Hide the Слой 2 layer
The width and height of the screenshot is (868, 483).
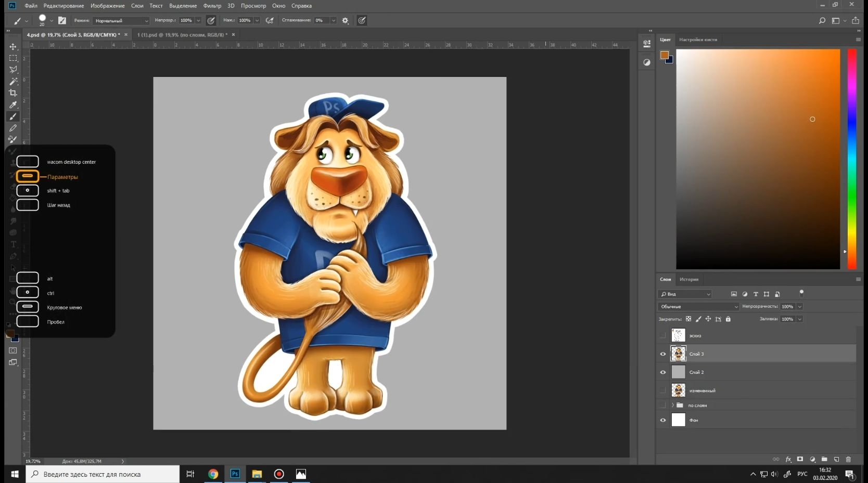663,372
